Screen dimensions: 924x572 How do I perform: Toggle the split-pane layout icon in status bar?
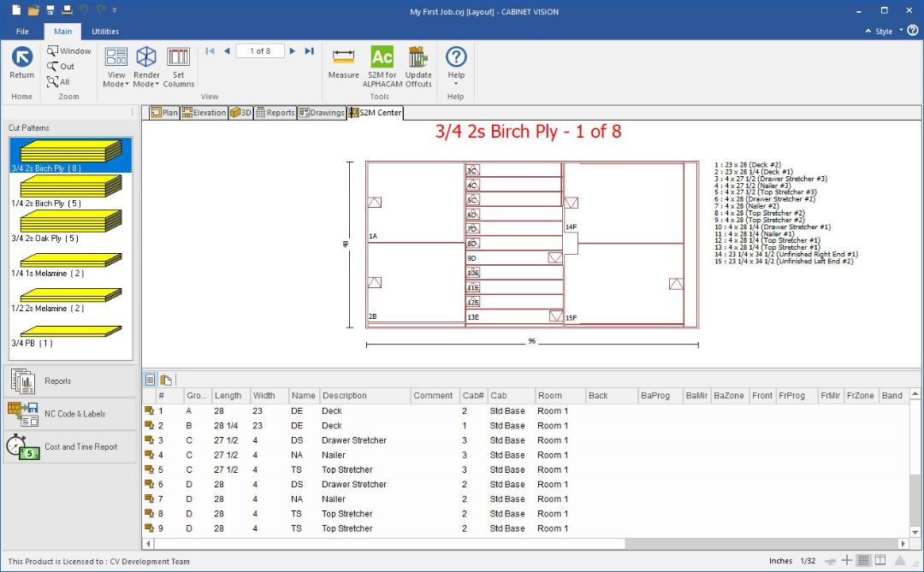pyautogui.click(x=880, y=561)
